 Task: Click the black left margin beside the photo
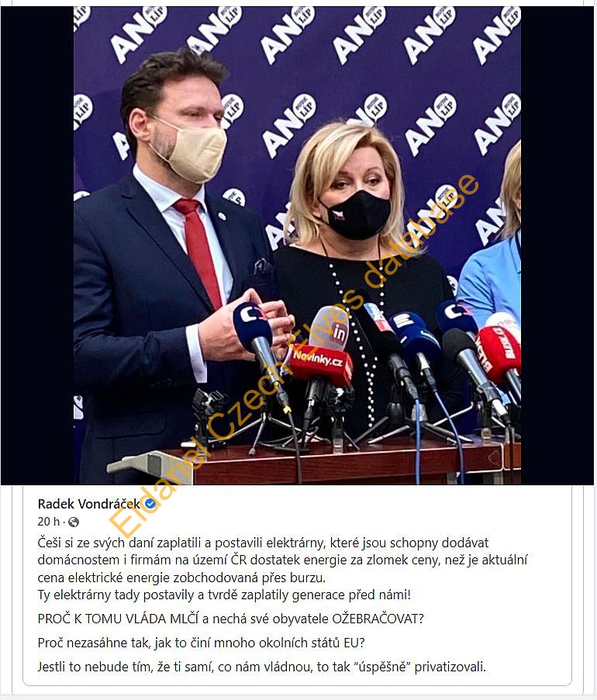click(x=37, y=246)
